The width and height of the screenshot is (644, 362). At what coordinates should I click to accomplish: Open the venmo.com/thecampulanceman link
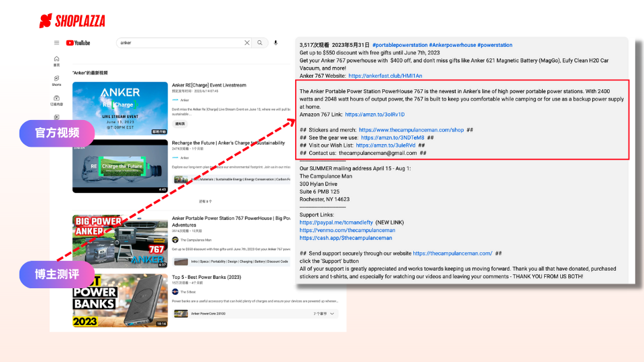point(347,230)
